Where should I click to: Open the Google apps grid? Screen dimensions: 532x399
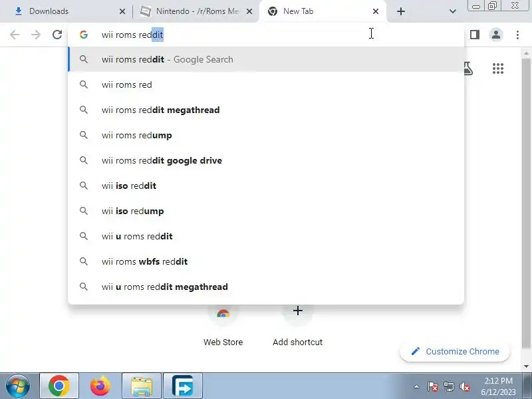point(497,68)
